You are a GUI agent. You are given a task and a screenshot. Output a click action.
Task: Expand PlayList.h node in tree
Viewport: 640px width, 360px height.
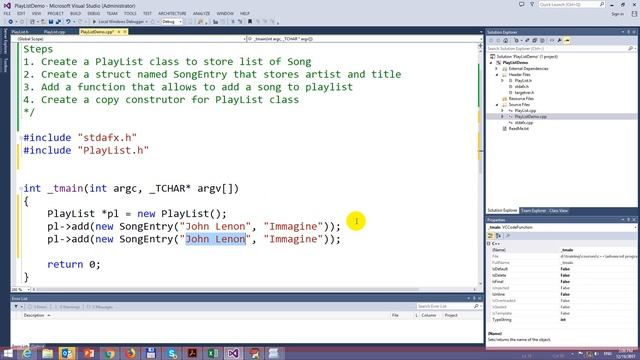coord(503,81)
